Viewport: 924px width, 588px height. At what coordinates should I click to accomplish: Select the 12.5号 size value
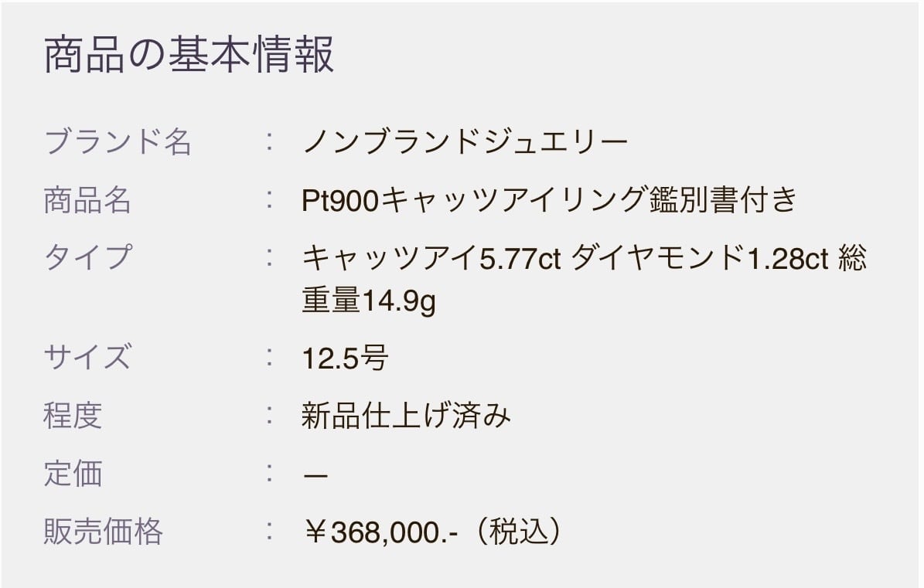[345, 359]
